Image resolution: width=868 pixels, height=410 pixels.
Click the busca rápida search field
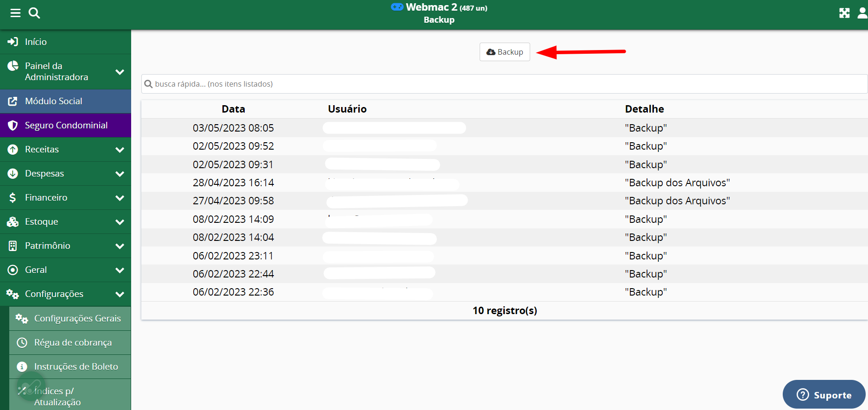click(504, 84)
